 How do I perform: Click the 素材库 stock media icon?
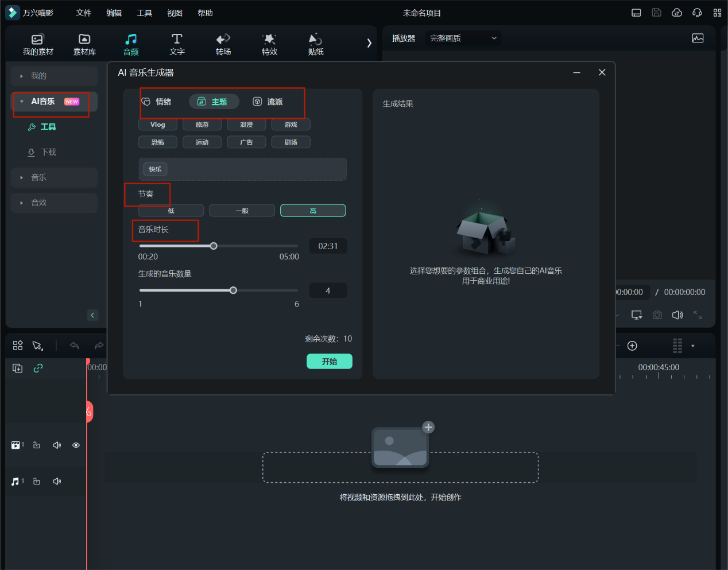coord(84,39)
